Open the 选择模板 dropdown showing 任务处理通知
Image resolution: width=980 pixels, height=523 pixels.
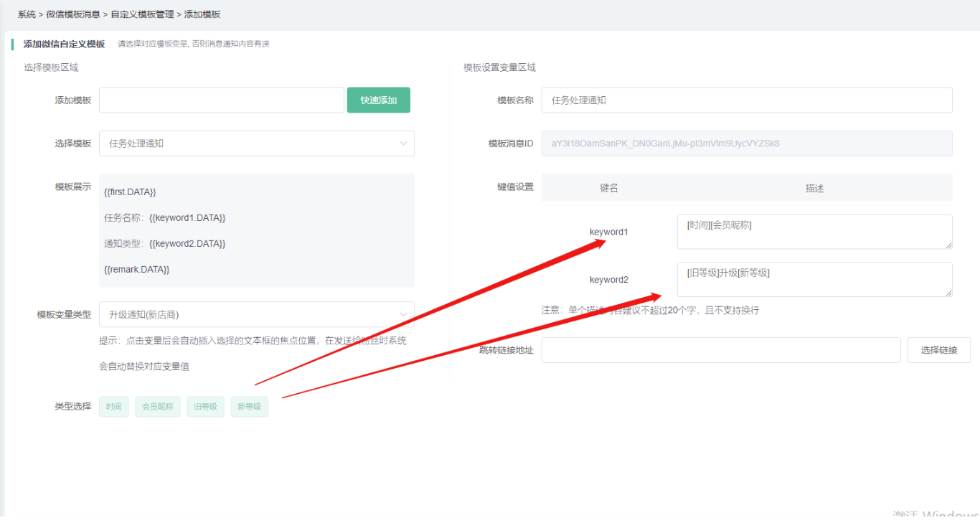tap(256, 143)
